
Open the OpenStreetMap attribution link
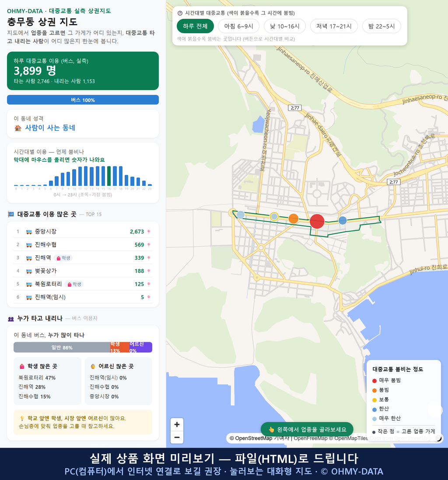[x=253, y=438]
